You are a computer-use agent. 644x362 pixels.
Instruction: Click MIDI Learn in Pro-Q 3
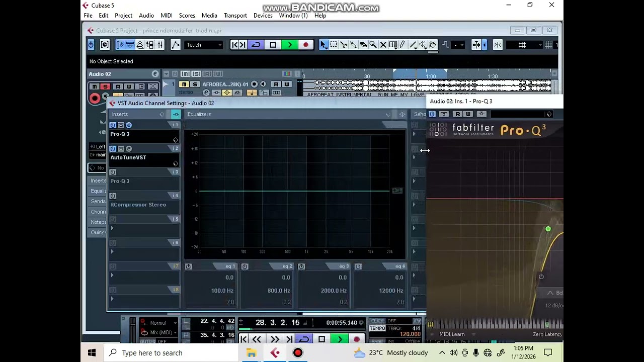[452, 334]
